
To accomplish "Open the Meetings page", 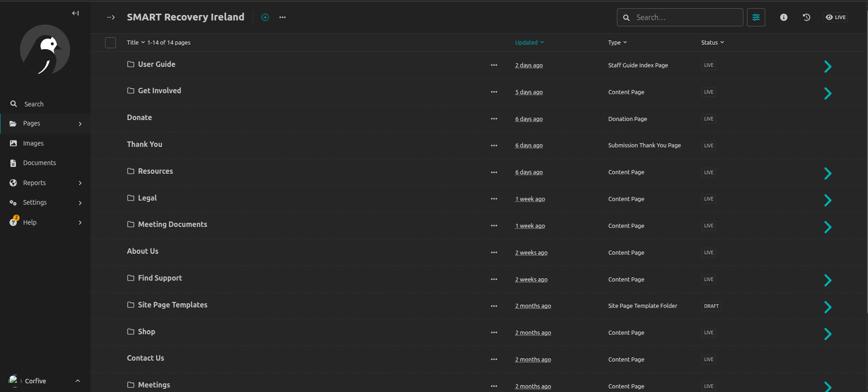I will (x=154, y=385).
